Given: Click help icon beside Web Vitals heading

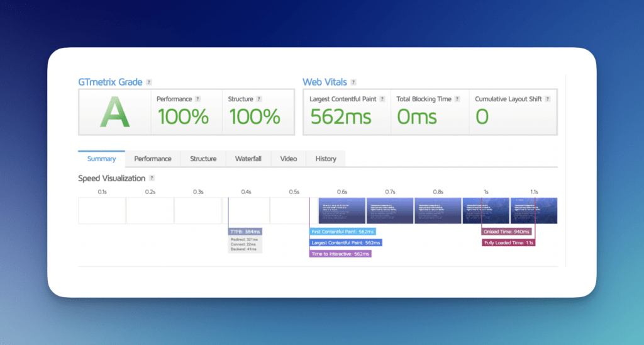Looking at the screenshot, I should coord(353,82).
